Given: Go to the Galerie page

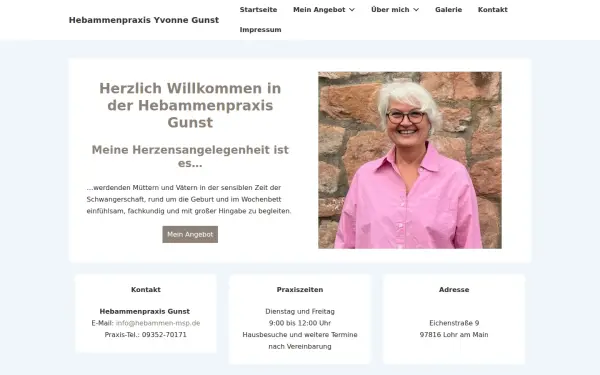Looking at the screenshot, I should [x=448, y=10].
